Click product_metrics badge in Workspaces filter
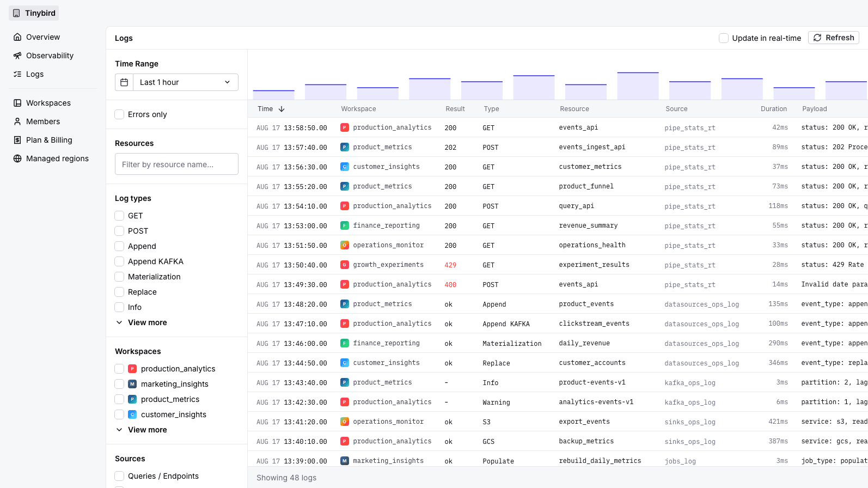Screen dimensions: 868x488 tap(132, 399)
